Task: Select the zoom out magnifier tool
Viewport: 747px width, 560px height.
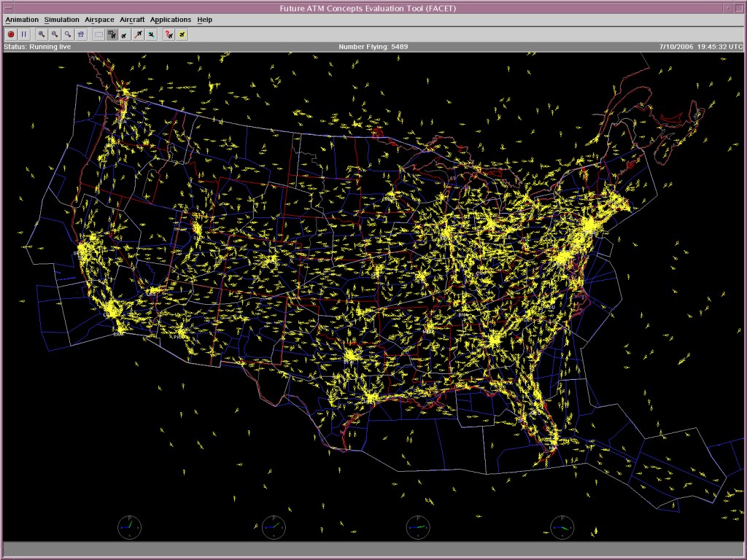Action: click(55, 34)
